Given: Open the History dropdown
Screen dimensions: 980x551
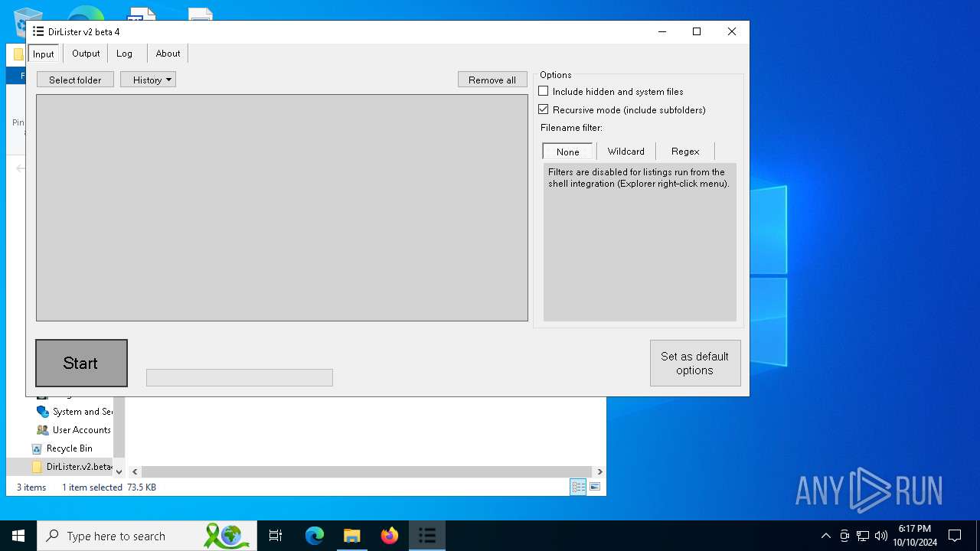Looking at the screenshot, I should click(x=148, y=80).
